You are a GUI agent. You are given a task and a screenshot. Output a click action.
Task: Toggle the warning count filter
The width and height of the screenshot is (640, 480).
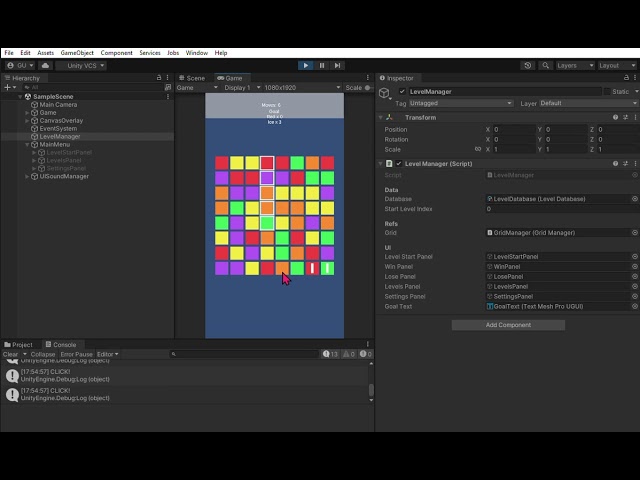click(x=349, y=354)
